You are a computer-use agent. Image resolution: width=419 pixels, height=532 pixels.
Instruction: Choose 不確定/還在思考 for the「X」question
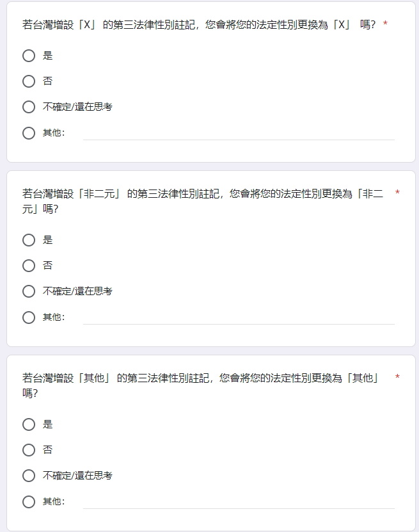(29, 107)
